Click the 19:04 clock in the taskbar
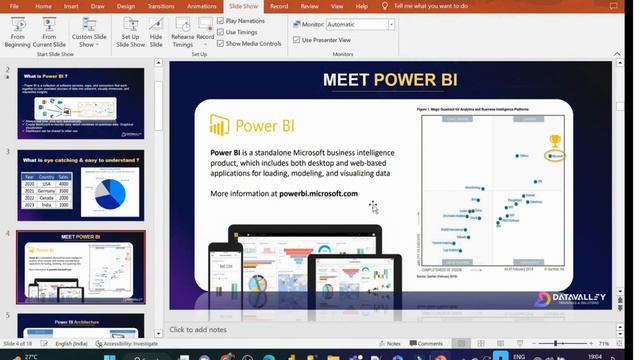The height and width of the screenshot is (360, 640). point(595,357)
